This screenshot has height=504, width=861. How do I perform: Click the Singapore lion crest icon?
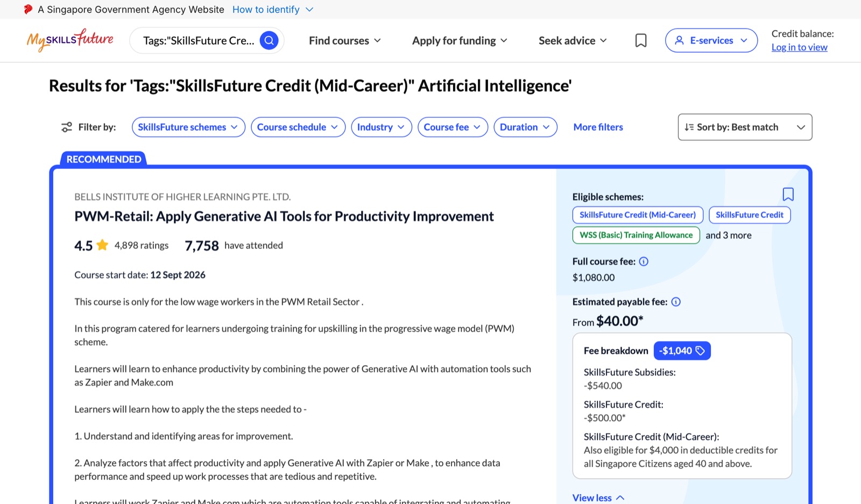click(x=28, y=9)
